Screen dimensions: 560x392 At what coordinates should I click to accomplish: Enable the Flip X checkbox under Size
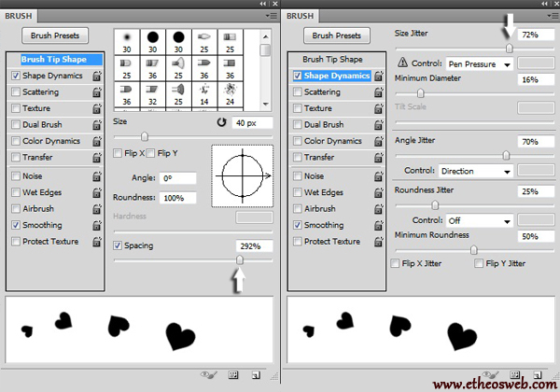click(118, 153)
